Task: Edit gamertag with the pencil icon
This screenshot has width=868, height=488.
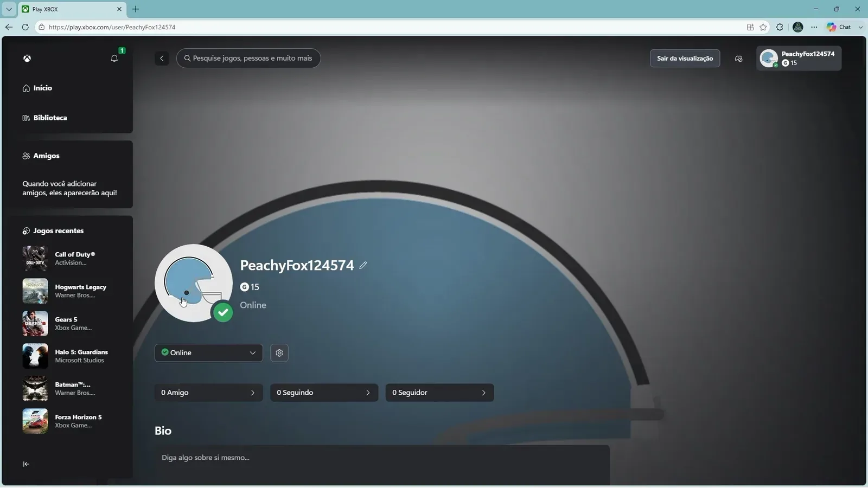Action: point(363,265)
